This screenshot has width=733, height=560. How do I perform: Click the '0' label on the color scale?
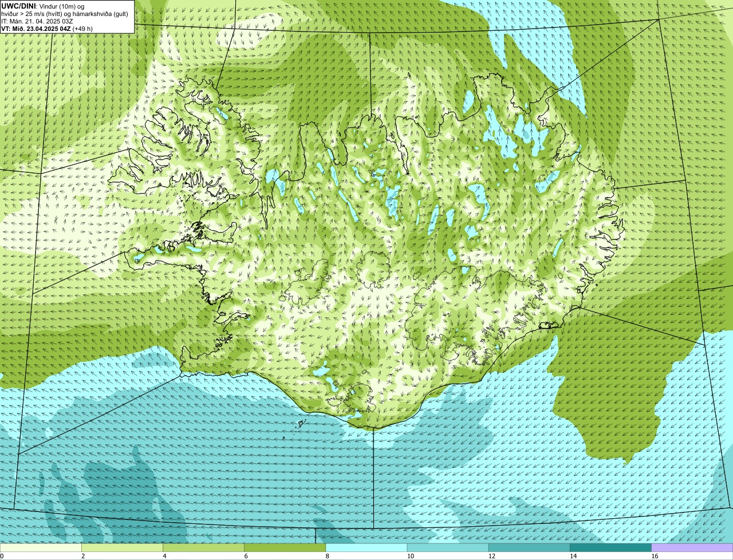(x=2, y=556)
